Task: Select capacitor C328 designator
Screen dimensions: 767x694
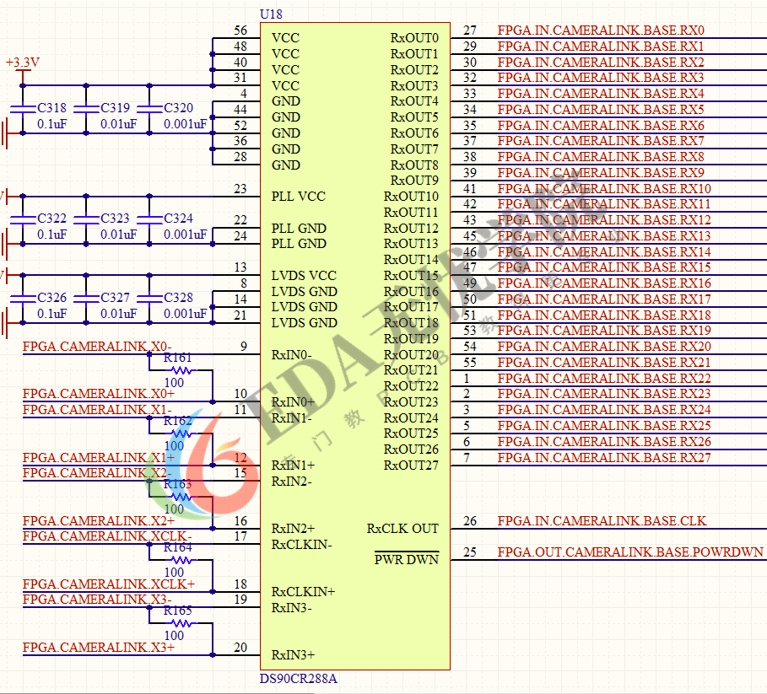Action: (179, 297)
